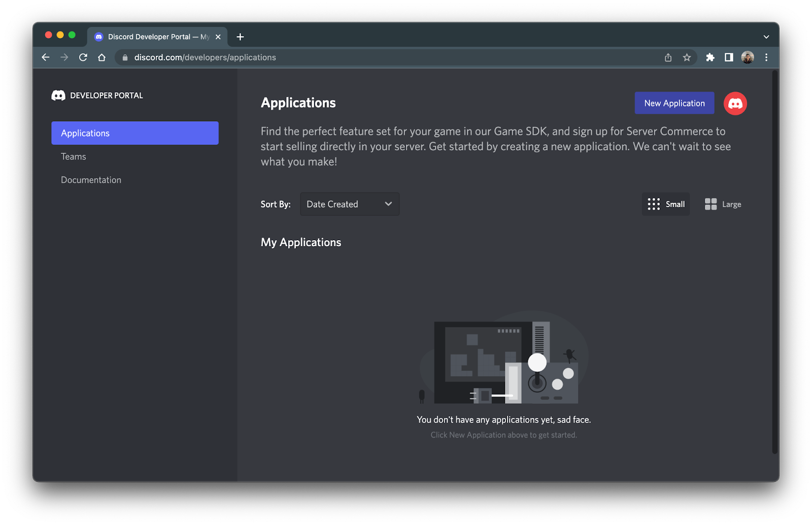Switch to Small grid view
Image resolution: width=812 pixels, height=525 pixels.
666,204
